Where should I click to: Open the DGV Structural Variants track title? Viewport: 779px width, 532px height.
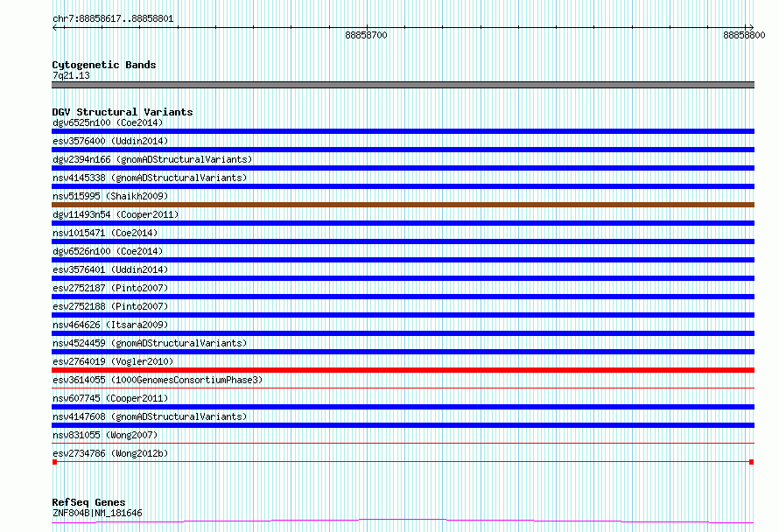pyautogui.click(x=123, y=112)
